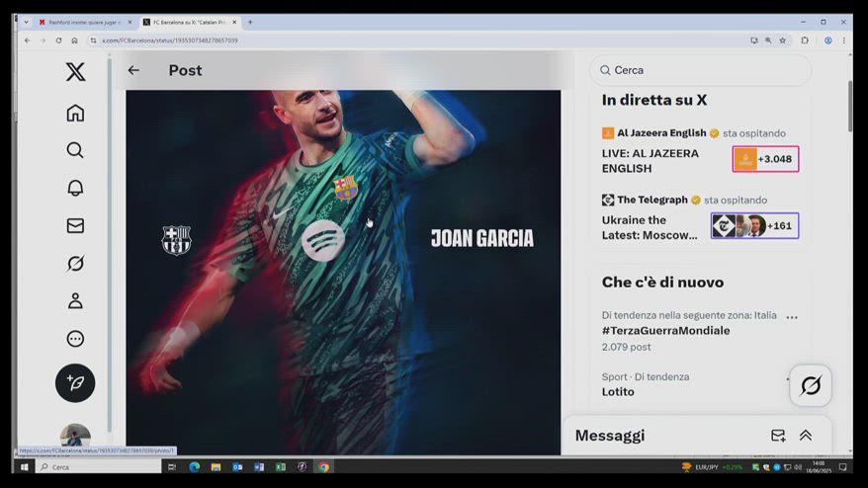Open options menu for #TerzaGuerraMondiale trend
The height and width of the screenshot is (488, 868).
[792, 317]
